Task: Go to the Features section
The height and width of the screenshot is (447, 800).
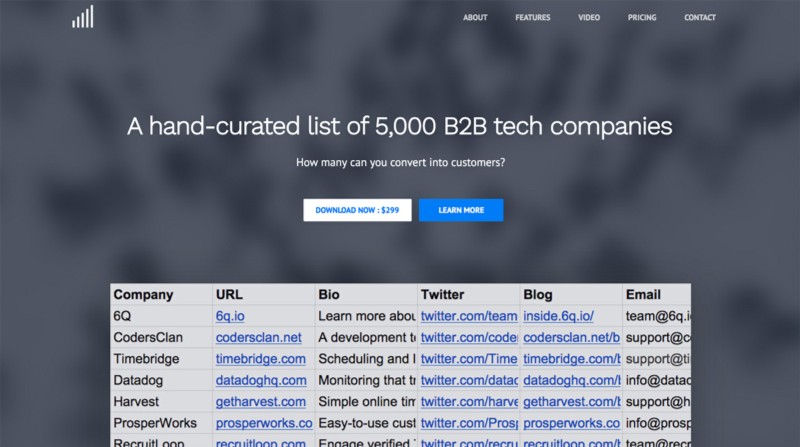Action: click(x=532, y=18)
